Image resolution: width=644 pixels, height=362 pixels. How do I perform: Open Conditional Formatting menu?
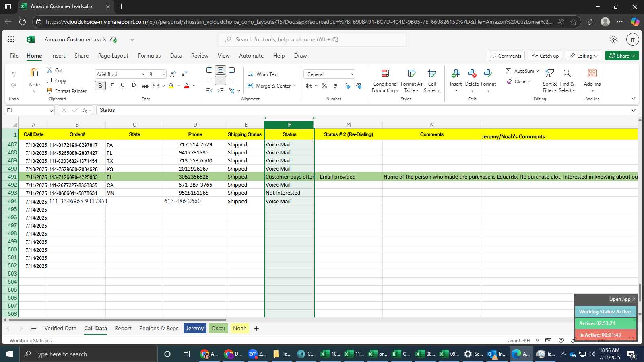pos(385,81)
